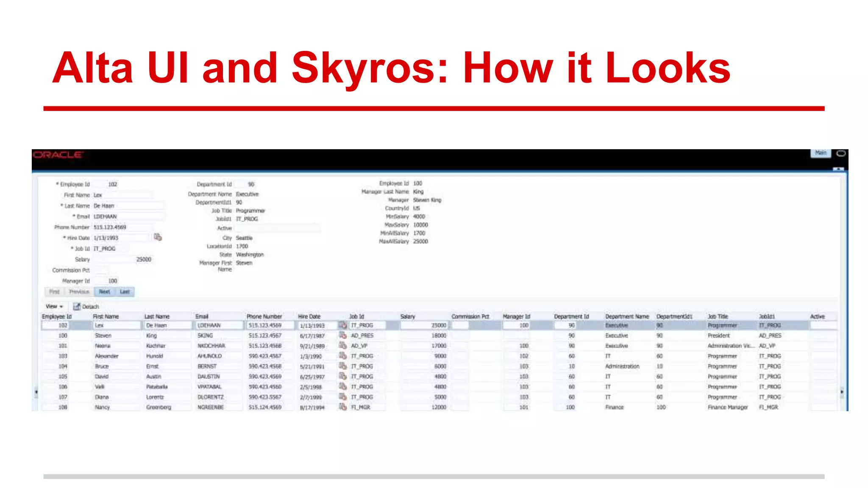Click the Salary input in form

pyautogui.click(x=122, y=259)
